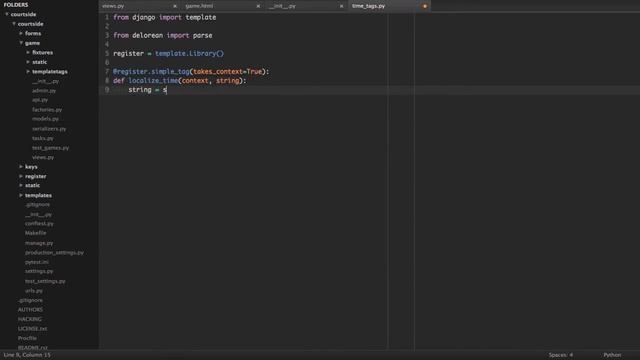Collapse the top-level courtside folder arrow
Viewport: 640px width, 360px height.
(x=7, y=14)
